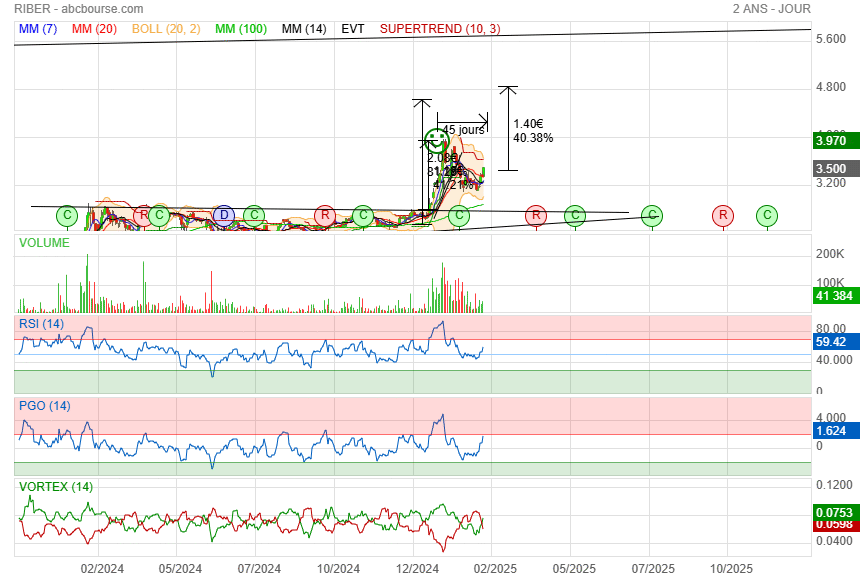Click the 07/2024 date axis label
Screen dimensions: 860x579
click(259, 569)
